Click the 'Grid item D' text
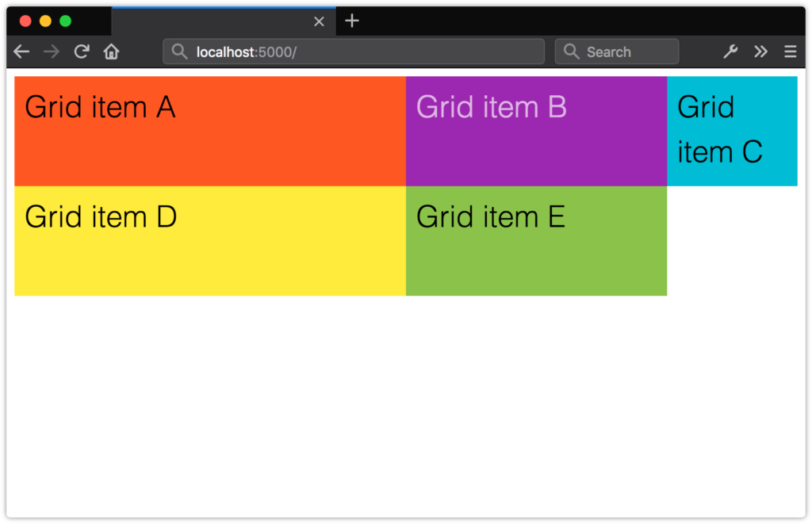The height and width of the screenshot is (524, 812). [101, 216]
